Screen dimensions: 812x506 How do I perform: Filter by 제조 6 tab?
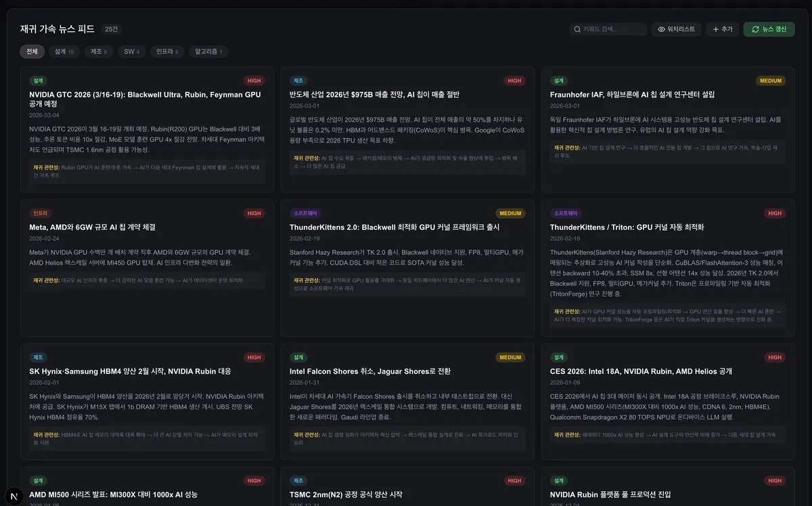(x=99, y=51)
